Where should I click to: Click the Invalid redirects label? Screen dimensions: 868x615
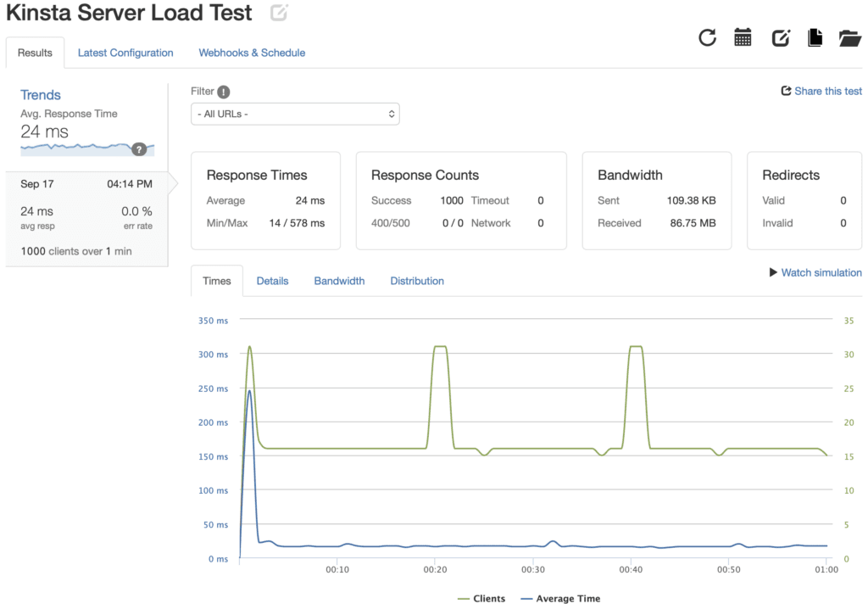777,223
